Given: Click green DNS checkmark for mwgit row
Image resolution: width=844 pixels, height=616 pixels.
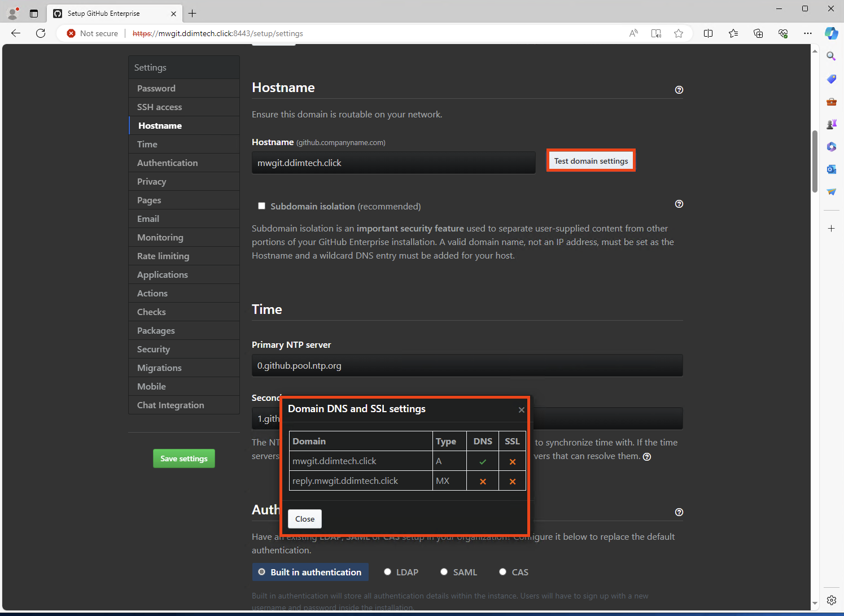Looking at the screenshot, I should click(x=483, y=462).
